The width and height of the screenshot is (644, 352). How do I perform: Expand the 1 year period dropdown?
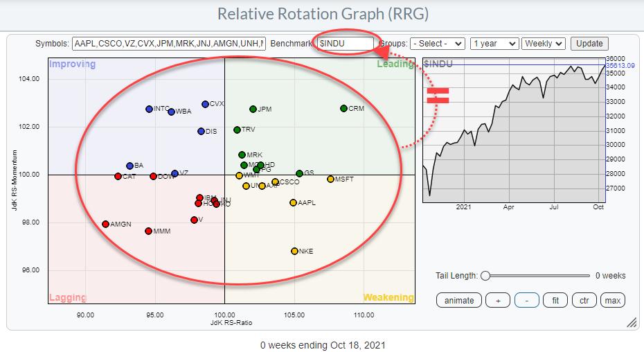494,44
